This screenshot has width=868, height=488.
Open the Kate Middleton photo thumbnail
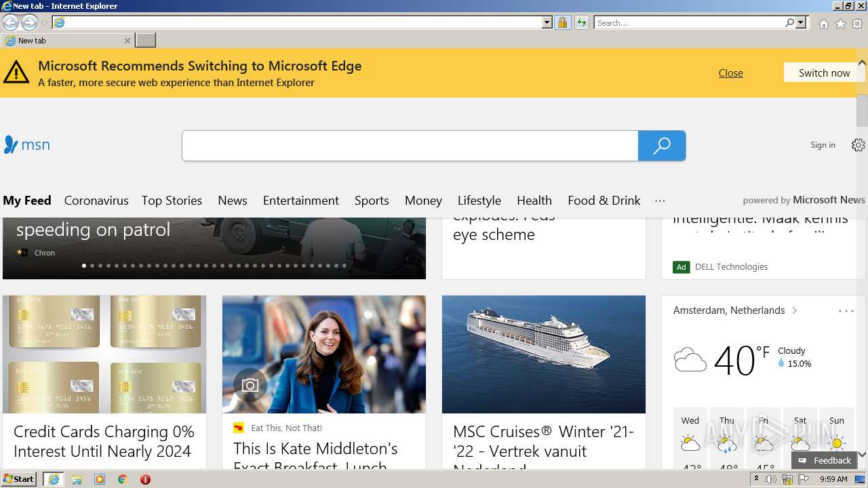coord(324,354)
